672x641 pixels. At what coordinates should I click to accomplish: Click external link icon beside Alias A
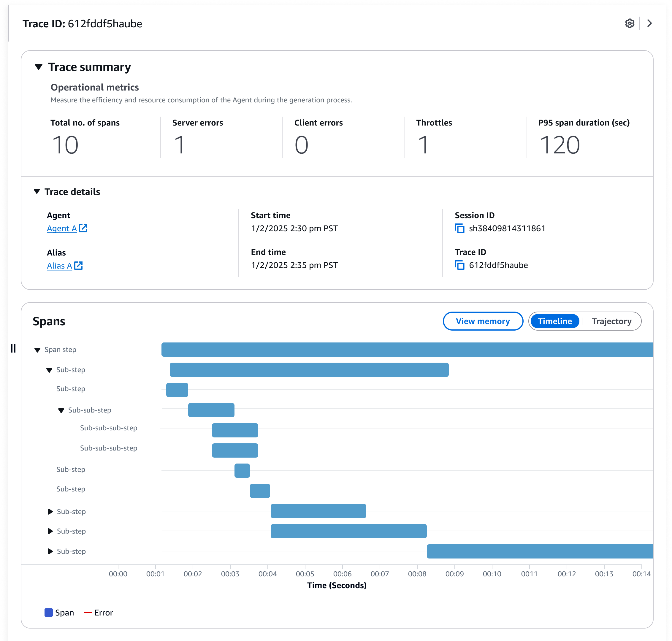pos(78,266)
